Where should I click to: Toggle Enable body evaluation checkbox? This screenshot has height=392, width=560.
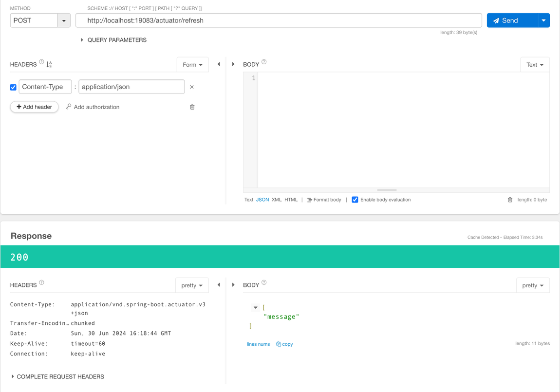click(x=355, y=200)
